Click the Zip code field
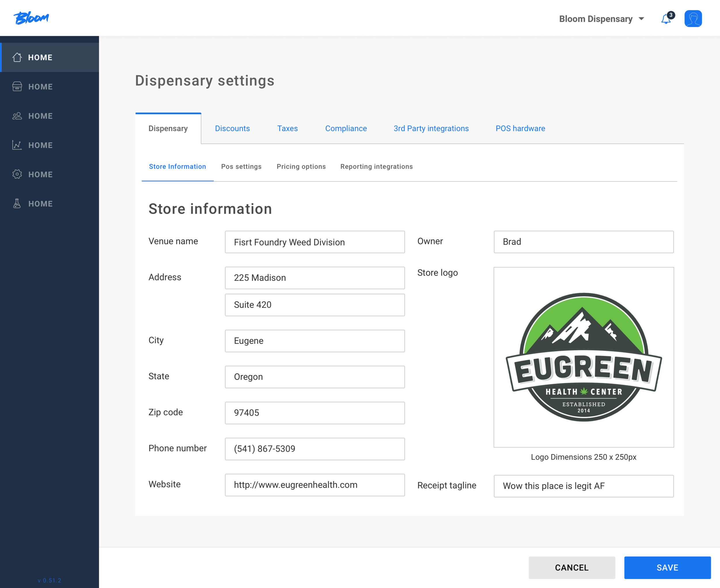The width and height of the screenshot is (720, 588). click(314, 413)
